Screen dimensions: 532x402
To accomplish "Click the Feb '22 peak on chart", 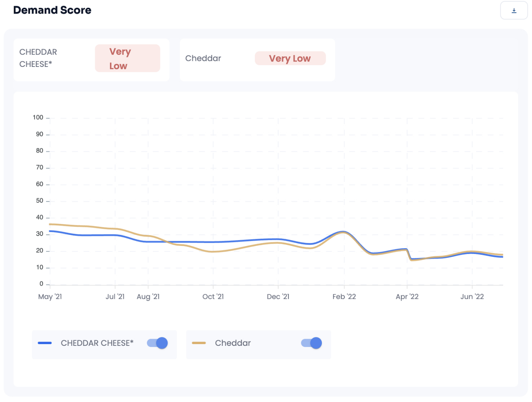I will 343,232.
